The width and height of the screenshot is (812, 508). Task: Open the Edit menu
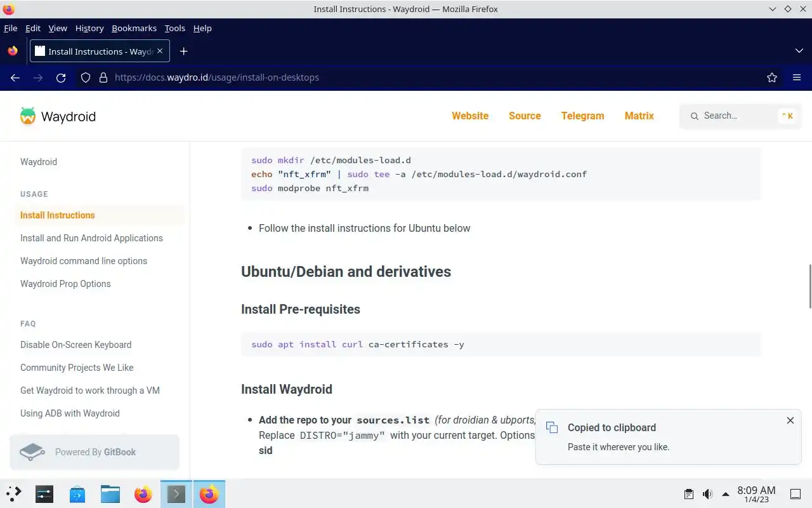pyautogui.click(x=33, y=28)
